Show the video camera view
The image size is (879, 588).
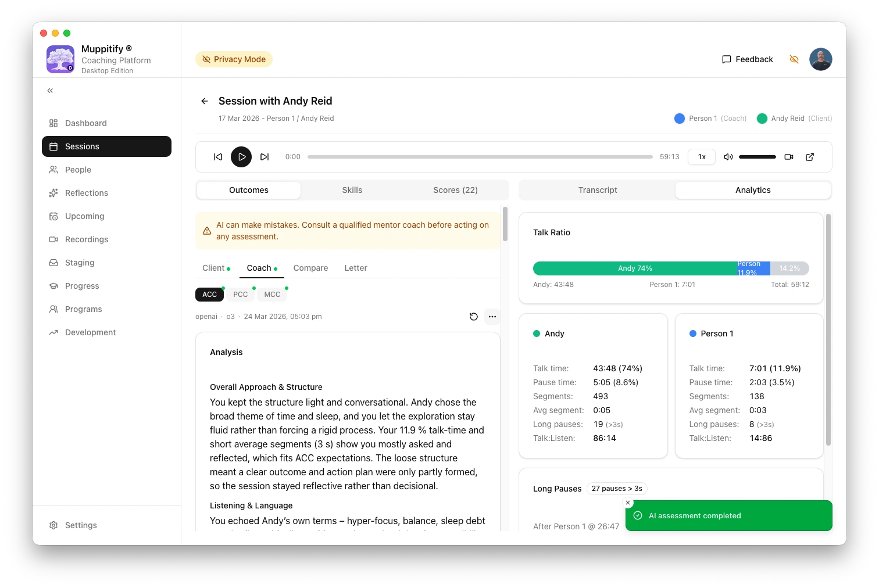(x=789, y=157)
